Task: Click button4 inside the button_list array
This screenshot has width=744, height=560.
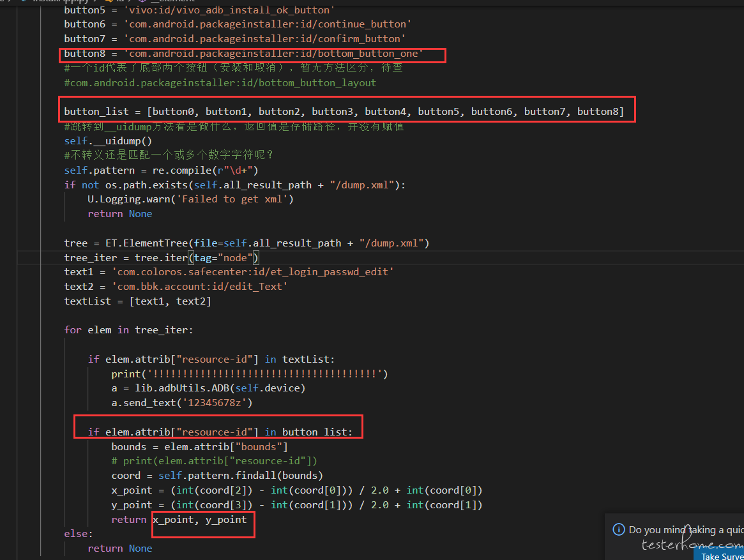Action: (385, 112)
